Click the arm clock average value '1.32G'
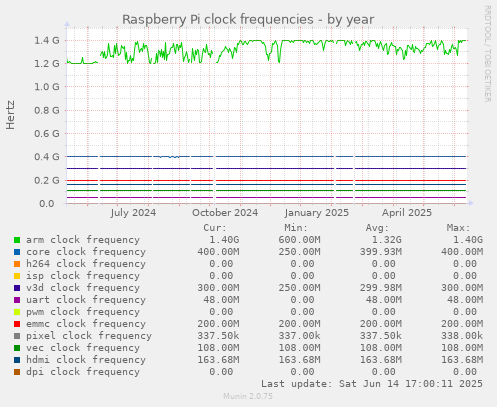 (387, 240)
